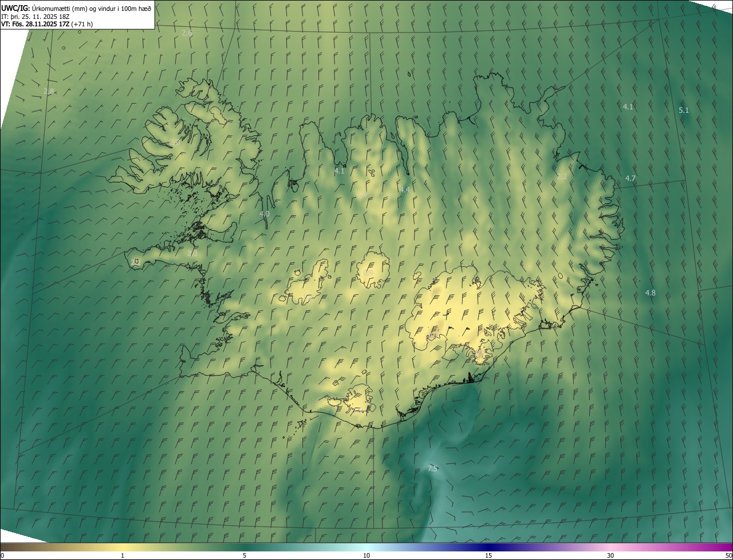
Task: Click the initialization time line 'IT: þri. 25. 11. 2025 18Z'
Action: 36,16
